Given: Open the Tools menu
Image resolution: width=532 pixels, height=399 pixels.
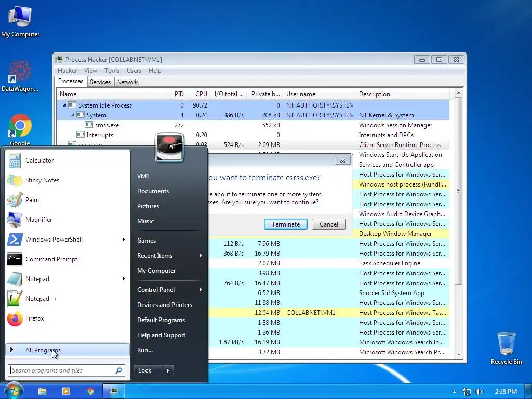Looking at the screenshot, I should 112,71.
